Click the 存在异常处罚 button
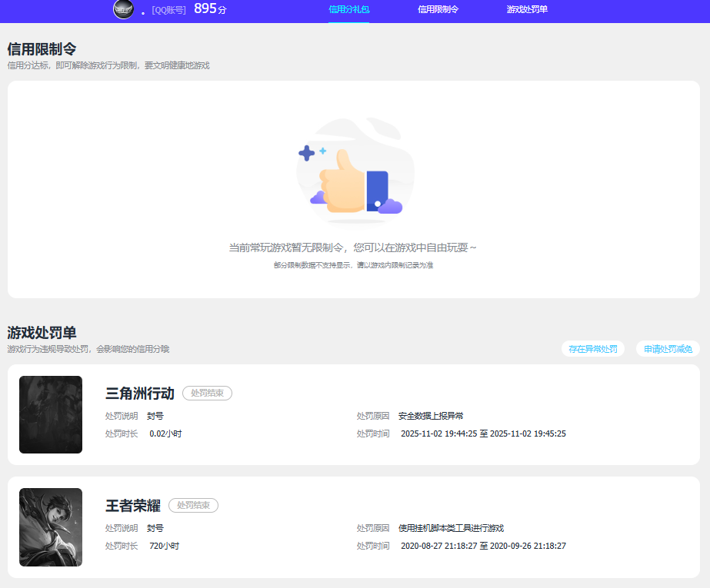This screenshot has width=710, height=588. (x=593, y=349)
